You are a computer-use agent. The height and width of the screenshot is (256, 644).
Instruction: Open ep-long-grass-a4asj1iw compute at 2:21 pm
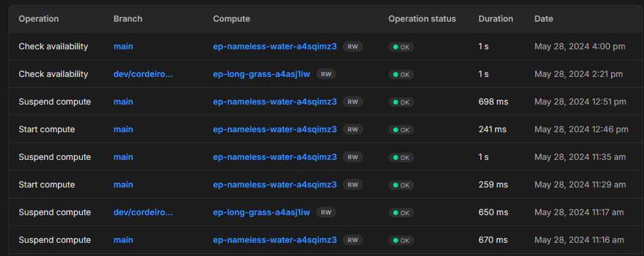261,74
